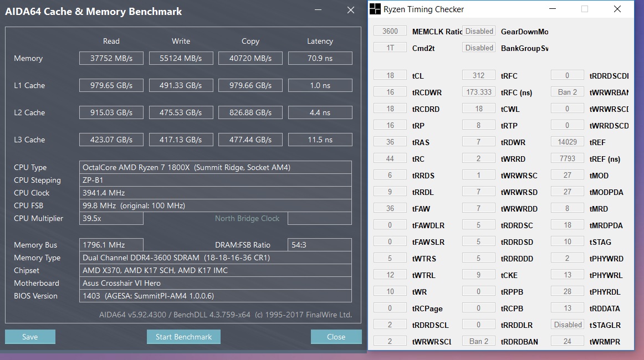This screenshot has height=360, width=644.
Task: Click the tRDWR value 7
Action: point(478,142)
